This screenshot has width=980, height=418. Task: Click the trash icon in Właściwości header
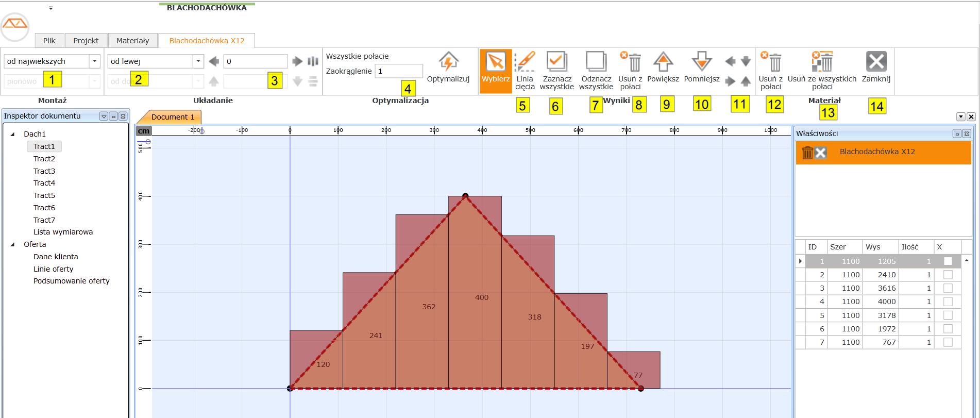pos(807,153)
